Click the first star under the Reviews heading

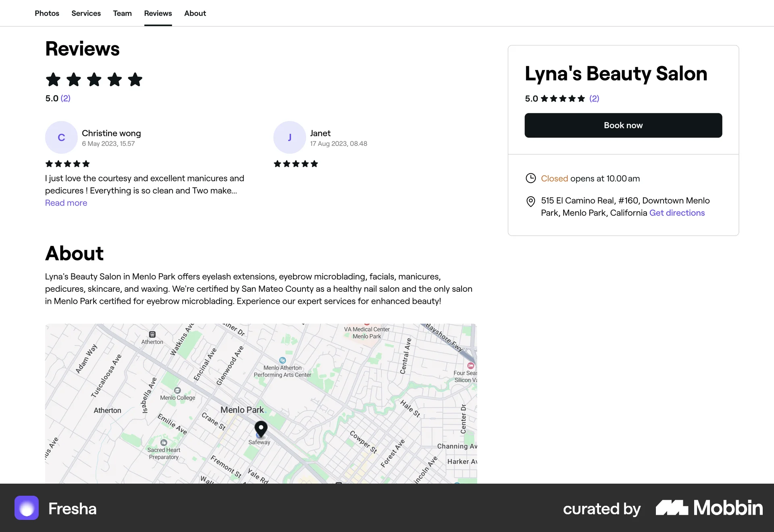pos(53,79)
